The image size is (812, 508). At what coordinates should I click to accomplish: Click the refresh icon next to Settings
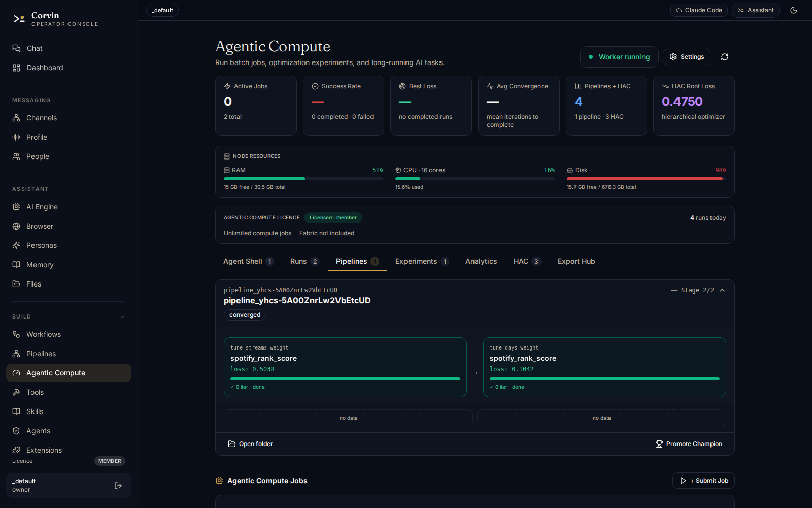[725, 57]
